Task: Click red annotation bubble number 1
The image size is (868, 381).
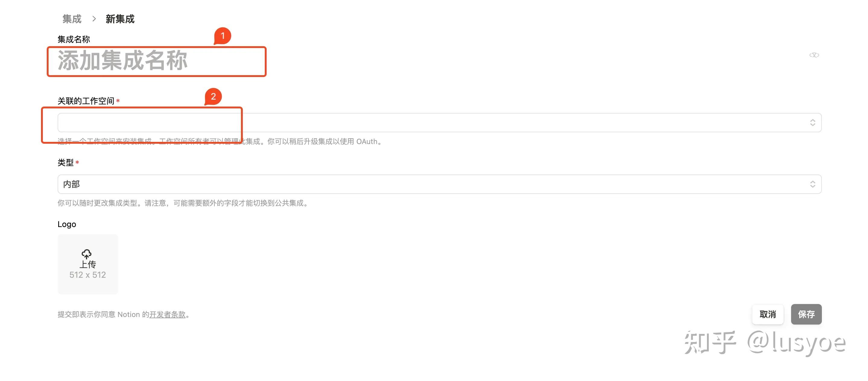Action: coord(222,36)
